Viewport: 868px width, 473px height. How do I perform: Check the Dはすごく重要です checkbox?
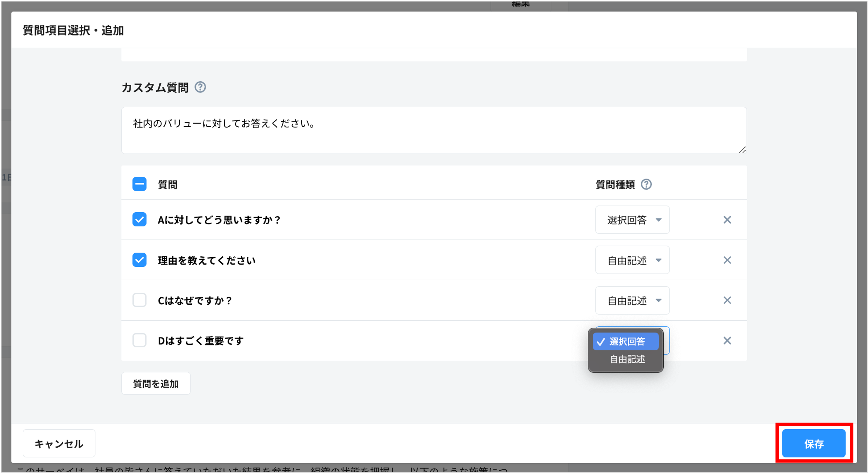[139, 341]
